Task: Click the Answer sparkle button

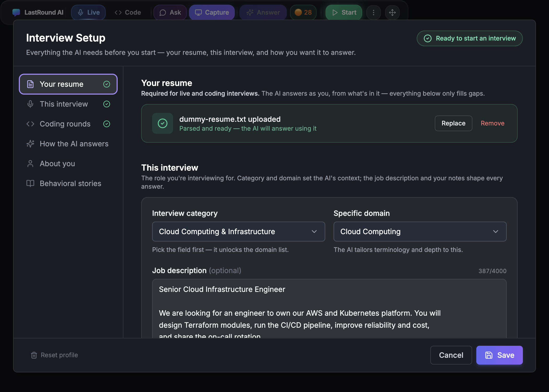Action: pyautogui.click(x=263, y=12)
